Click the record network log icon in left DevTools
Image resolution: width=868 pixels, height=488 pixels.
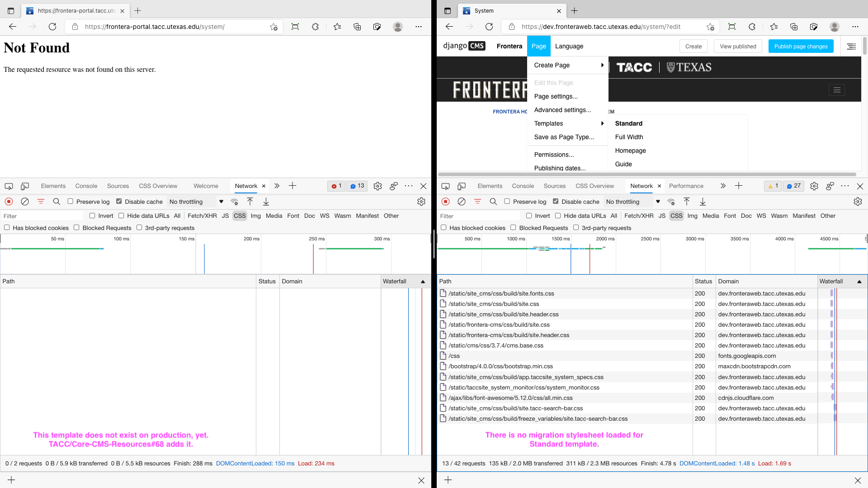9,202
